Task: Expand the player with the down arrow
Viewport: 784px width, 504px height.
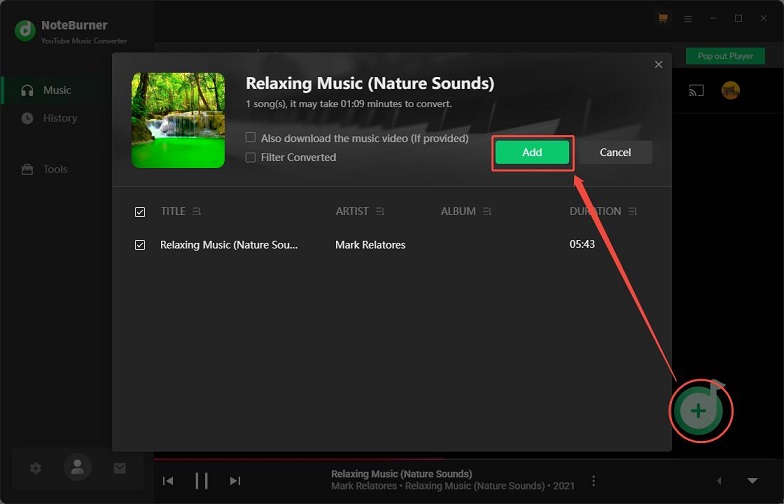Action: pos(752,480)
